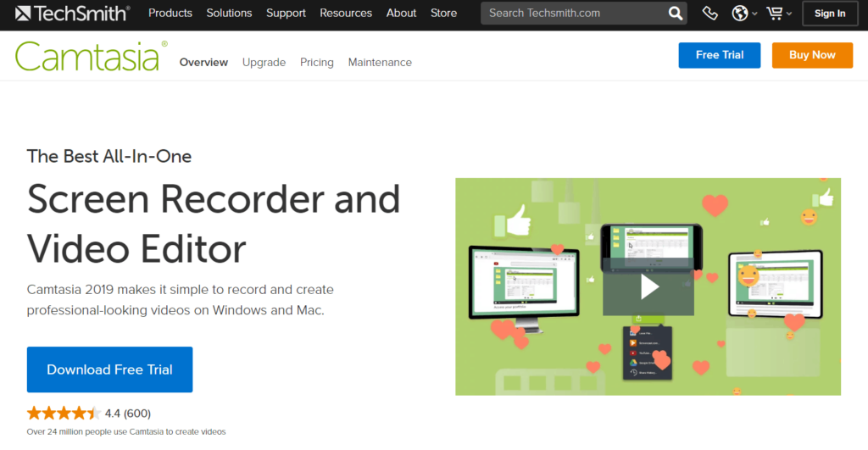Click the TechSmith logo
Viewport: 868px width, 450px height.
click(73, 13)
